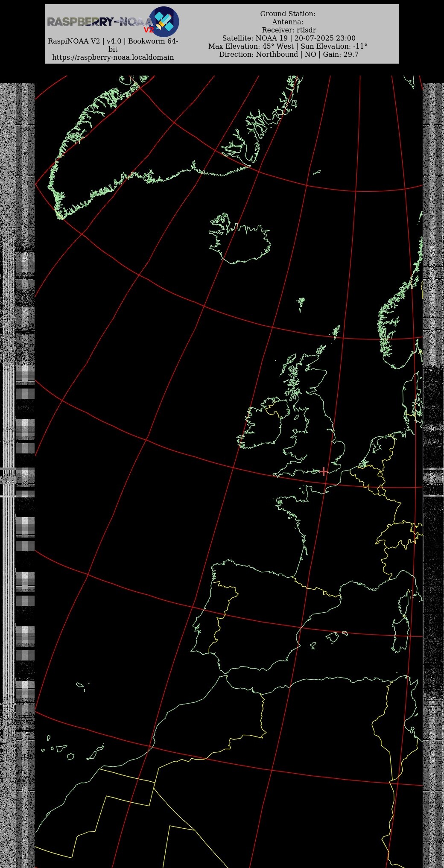Click the Max Elevation 45° West line
Screen dimensions: 444x868
point(288,46)
